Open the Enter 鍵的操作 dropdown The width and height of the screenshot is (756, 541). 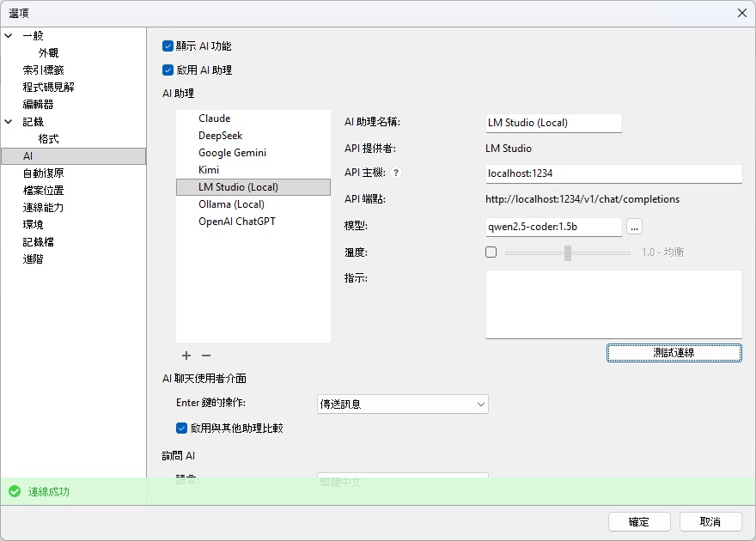[403, 404]
